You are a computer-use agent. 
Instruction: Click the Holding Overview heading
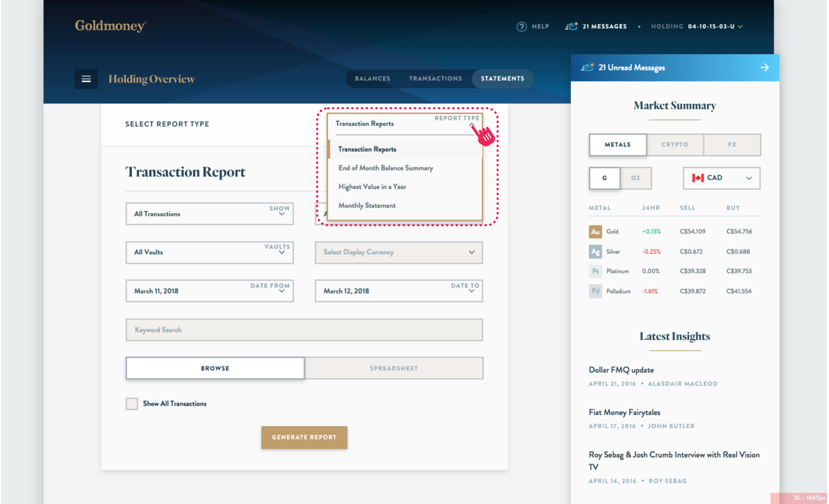151,79
